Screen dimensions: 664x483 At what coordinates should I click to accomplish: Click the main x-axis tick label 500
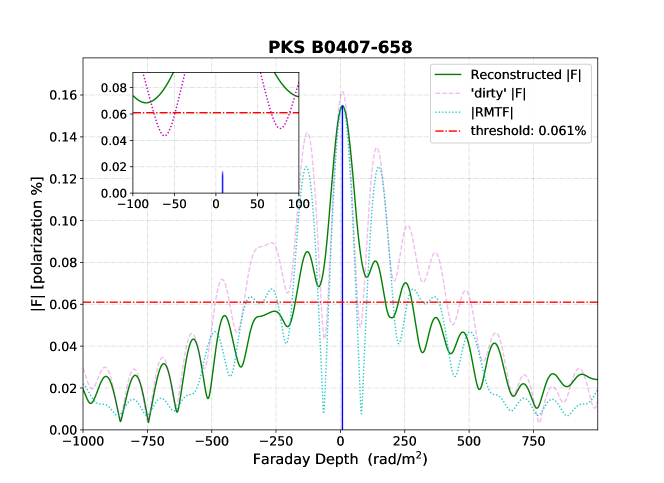coord(469,442)
